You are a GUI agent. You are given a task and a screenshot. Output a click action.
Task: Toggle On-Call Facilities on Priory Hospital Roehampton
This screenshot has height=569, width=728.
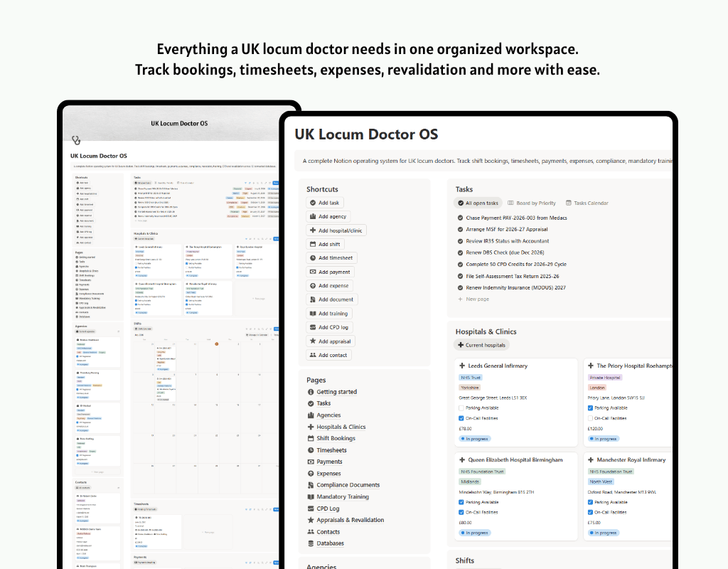(590, 418)
